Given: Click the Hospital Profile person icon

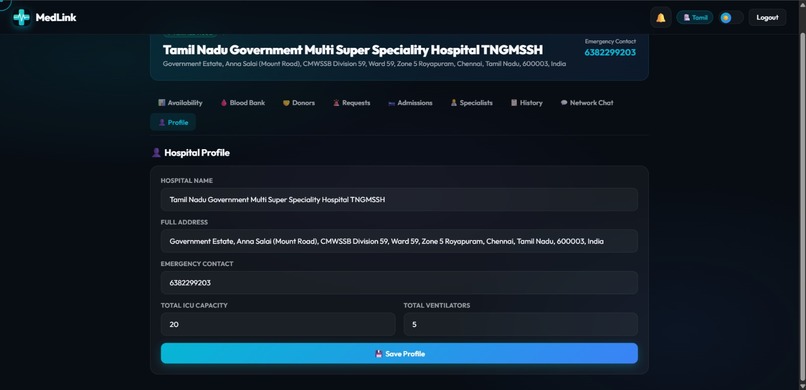Looking at the screenshot, I should tap(156, 153).
